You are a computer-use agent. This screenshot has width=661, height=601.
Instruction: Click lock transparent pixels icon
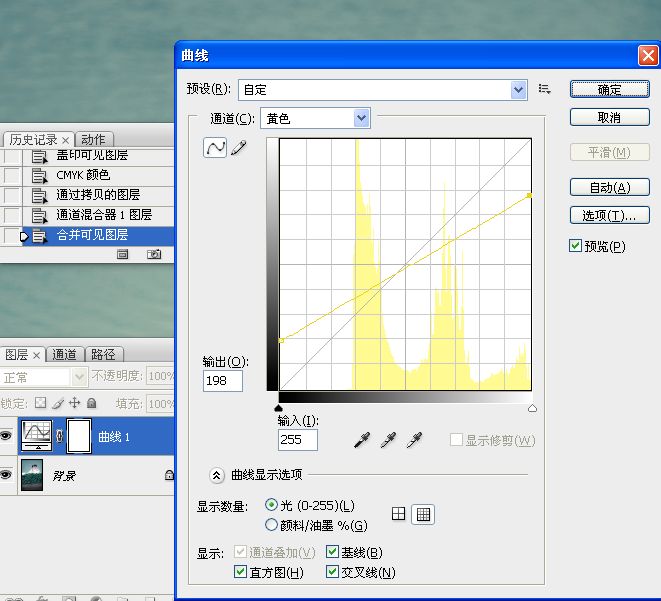coord(40,402)
